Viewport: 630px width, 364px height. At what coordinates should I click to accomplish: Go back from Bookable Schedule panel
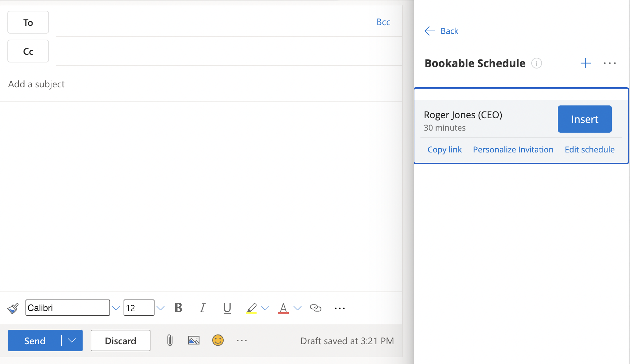pyautogui.click(x=442, y=31)
